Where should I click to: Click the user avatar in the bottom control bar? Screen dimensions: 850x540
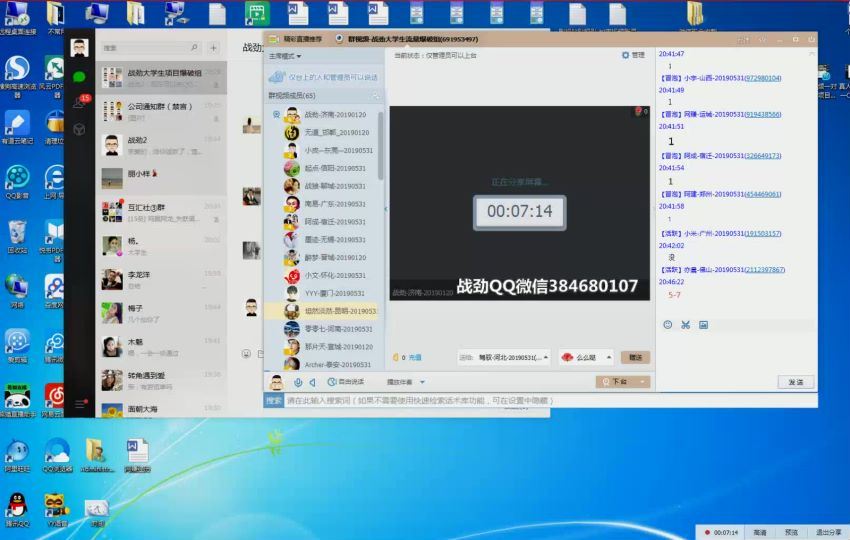(276, 382)
